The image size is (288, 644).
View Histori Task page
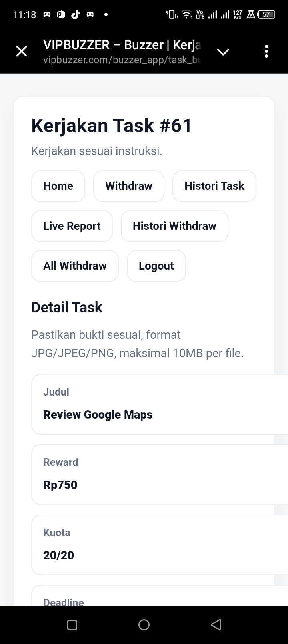point(214,186)
